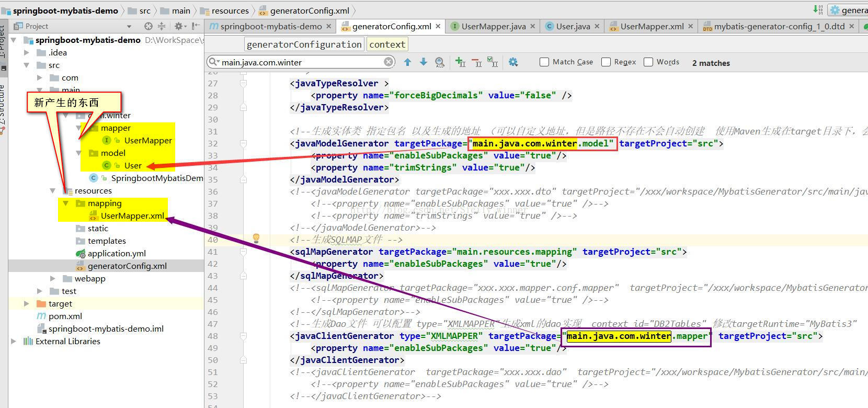Clear the search field text
Image resolution: width=868 pixels, height=408 pixels.
[389, 62]
